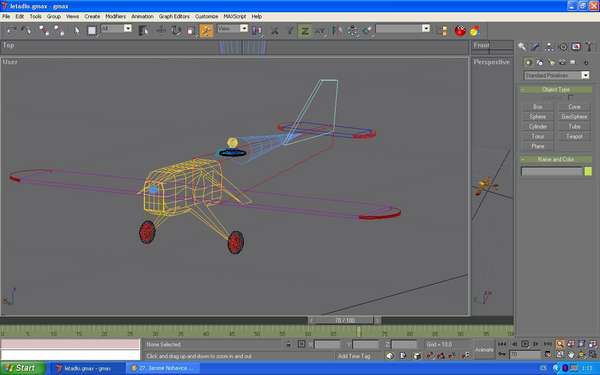Open the Edit menu
600x375 pixels.
pyautogui.click(x=20, y=16)
